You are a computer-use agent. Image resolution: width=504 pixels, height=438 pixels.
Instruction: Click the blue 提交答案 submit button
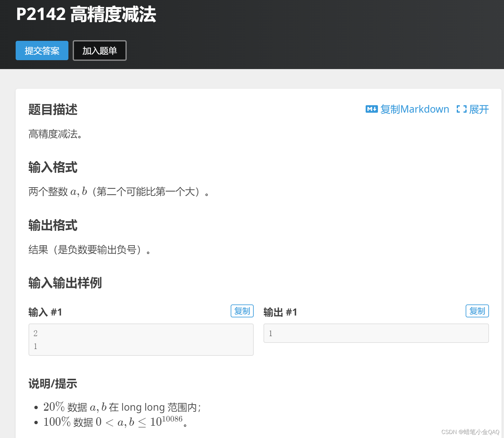(42, 50)
